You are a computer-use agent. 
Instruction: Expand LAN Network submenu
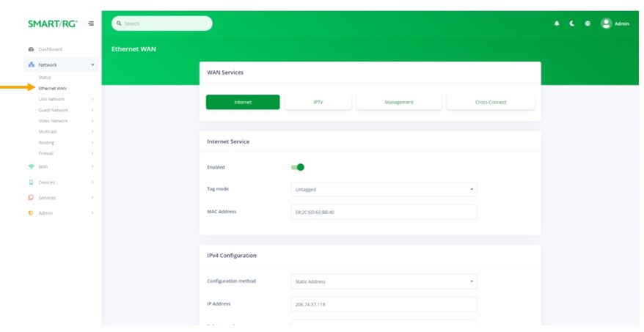(92, 100)
